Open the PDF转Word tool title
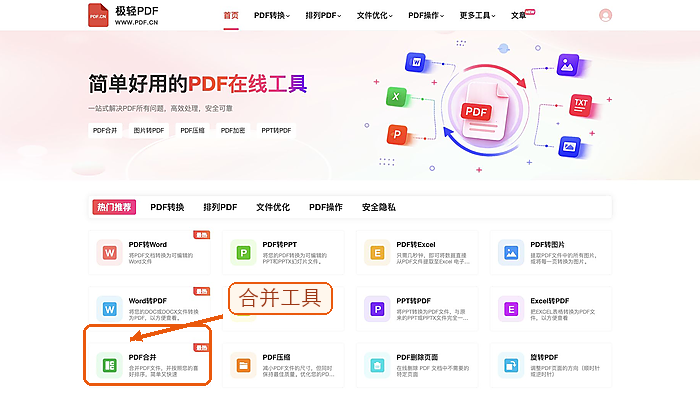Viewport: 700px width, 395px height. coord(148,245)
